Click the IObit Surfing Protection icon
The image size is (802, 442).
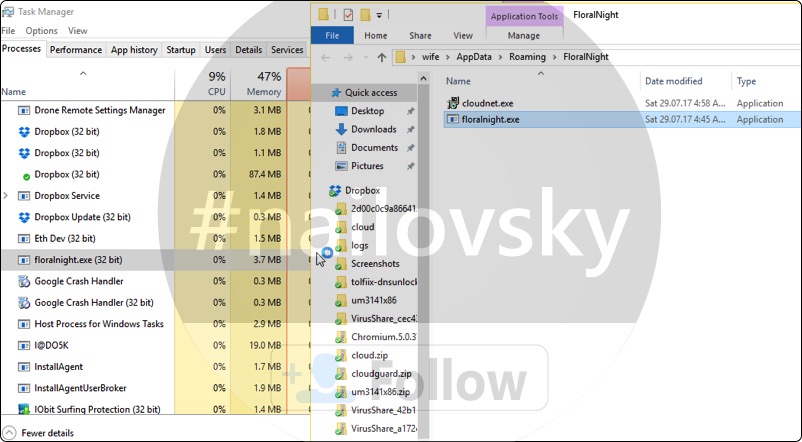24,409
